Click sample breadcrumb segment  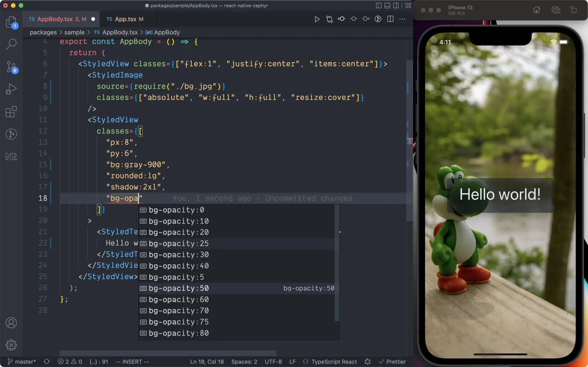74,32
